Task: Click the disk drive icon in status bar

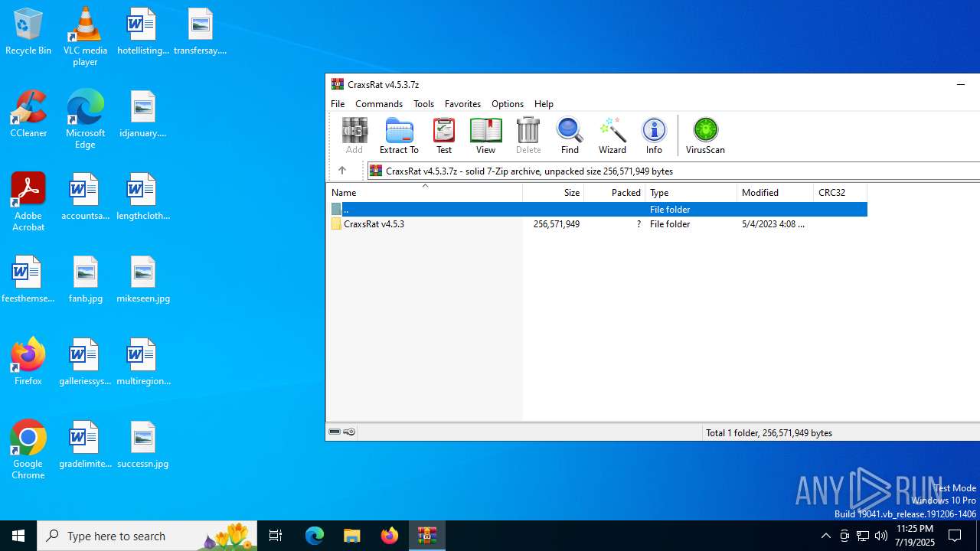Action: tap(335, 432)
